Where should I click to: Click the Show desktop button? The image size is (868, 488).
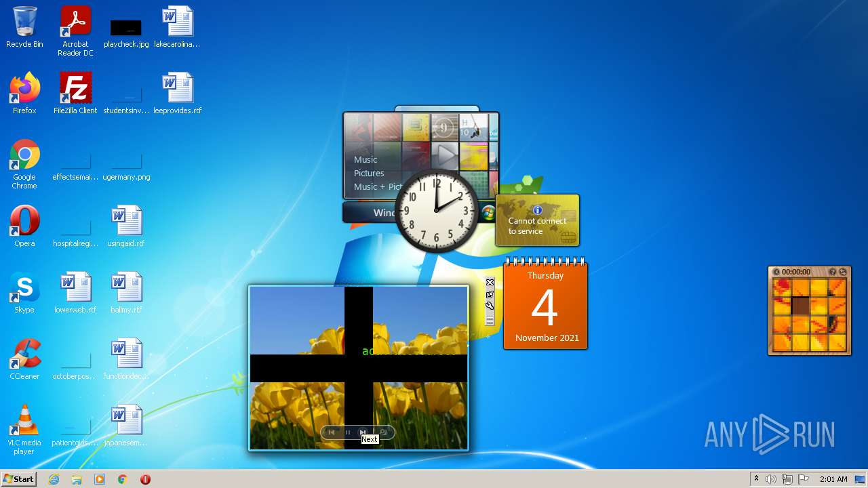(861, 479)
